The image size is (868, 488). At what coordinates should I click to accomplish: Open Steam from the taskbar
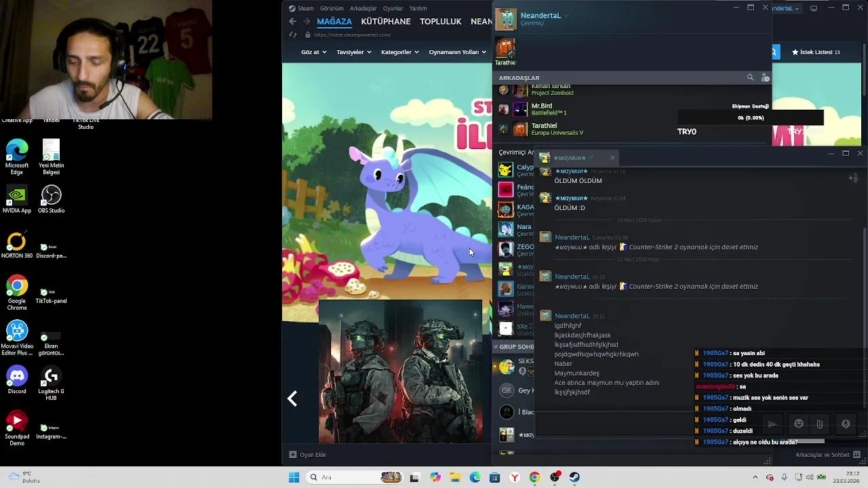point(574,477)
